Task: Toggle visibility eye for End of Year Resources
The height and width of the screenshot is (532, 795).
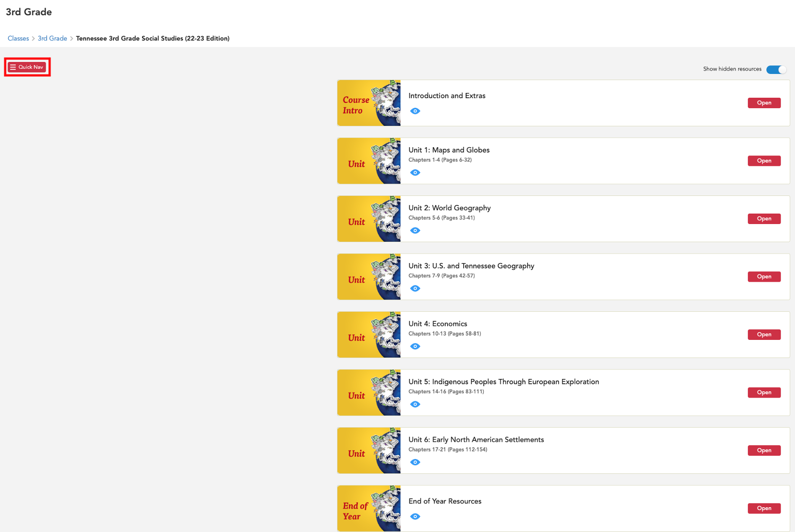Action: [x=415, y=517]
